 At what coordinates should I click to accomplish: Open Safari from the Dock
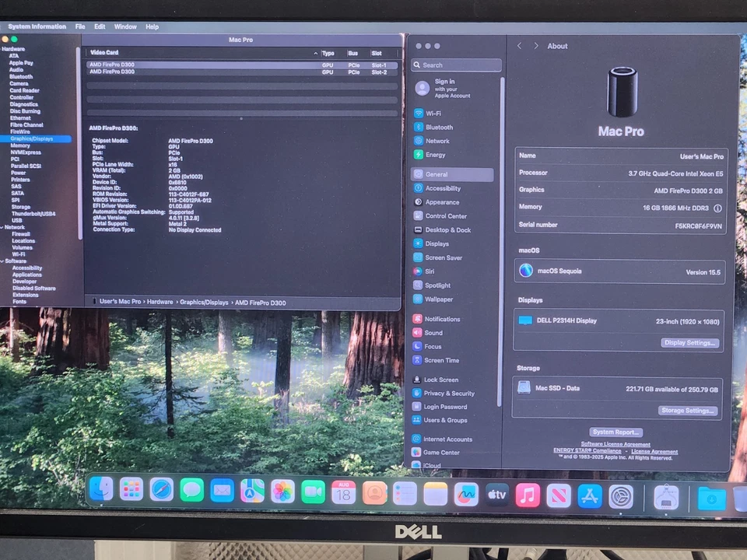(x=161, y=490)
